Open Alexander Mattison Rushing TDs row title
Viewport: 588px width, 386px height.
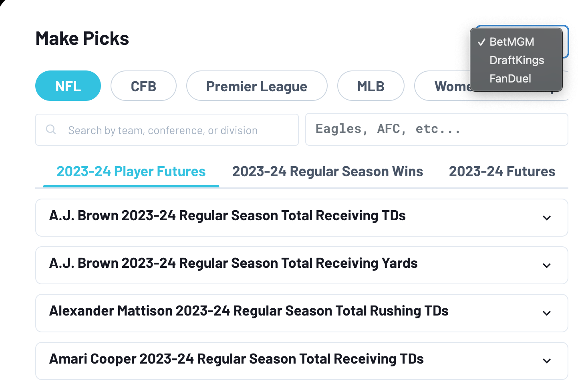[249, 311]
